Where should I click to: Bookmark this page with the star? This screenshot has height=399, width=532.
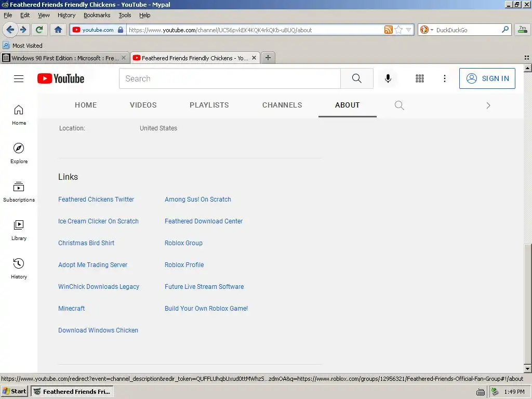point(398,30)
